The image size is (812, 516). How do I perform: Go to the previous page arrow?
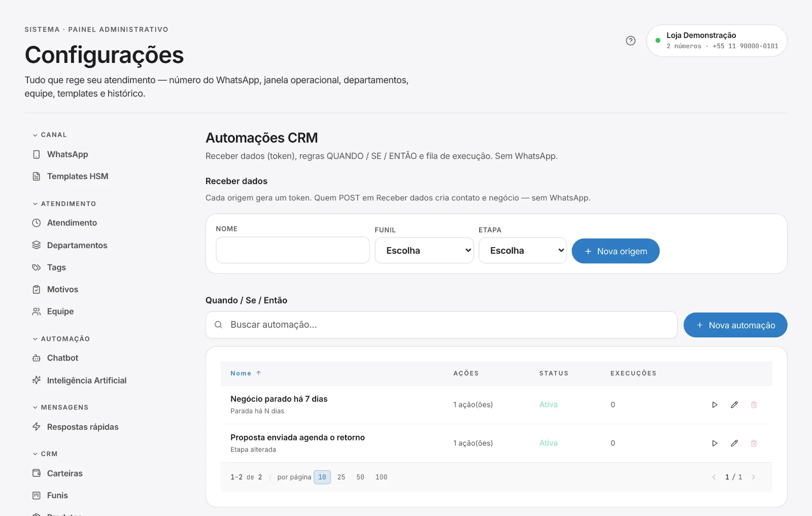[714, 477]
